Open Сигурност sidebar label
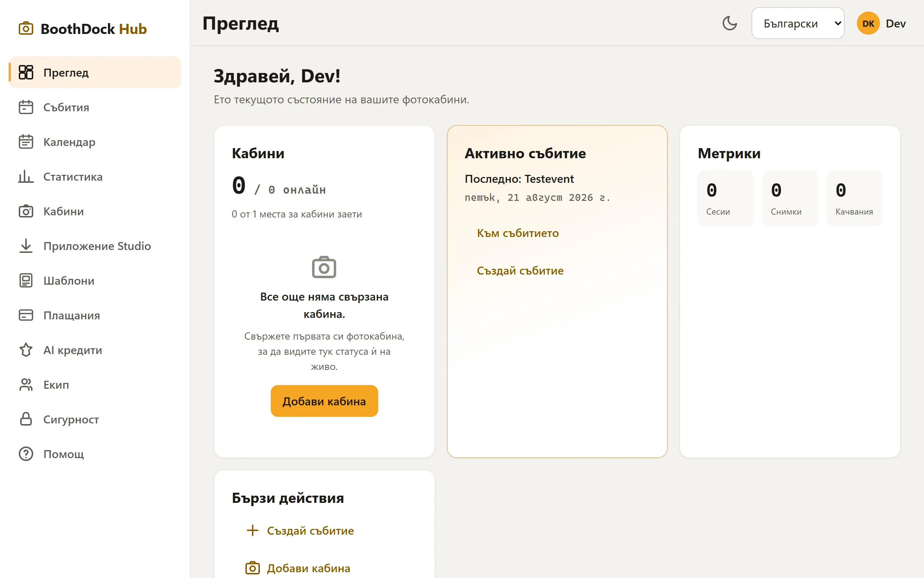Viewport: 924px width, 578px height. 71,419
